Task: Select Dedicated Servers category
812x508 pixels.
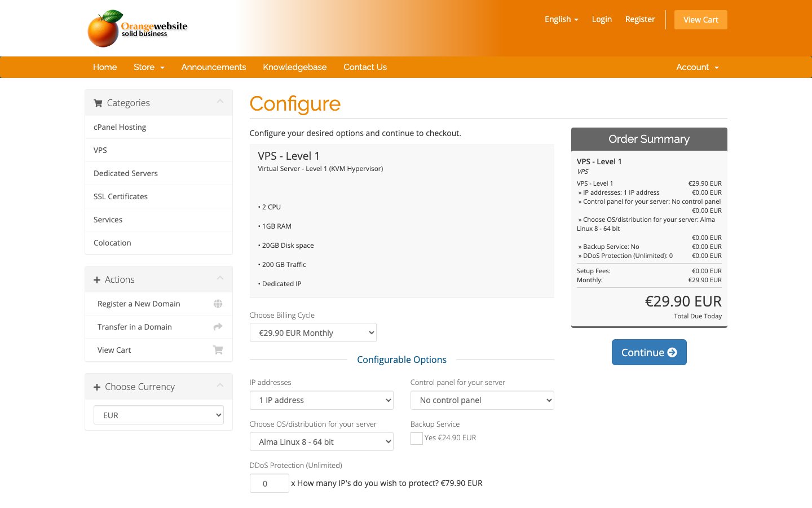Action: (x=158, y=173)
